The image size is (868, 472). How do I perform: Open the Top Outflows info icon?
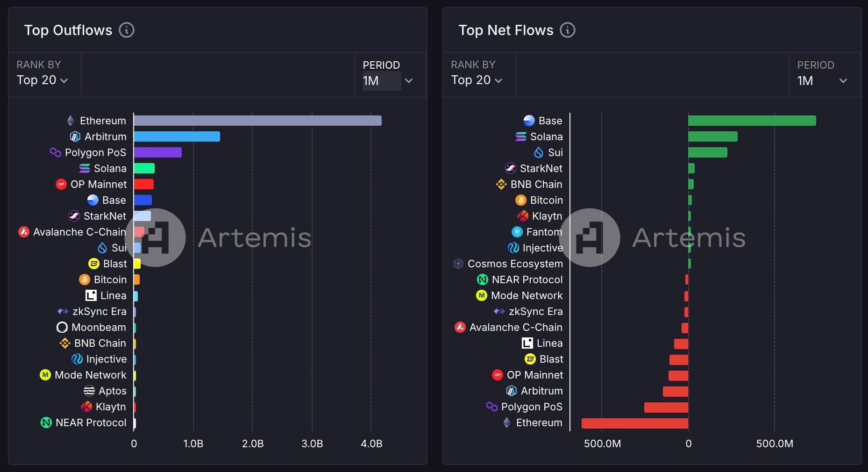click(x=127, y=30)
